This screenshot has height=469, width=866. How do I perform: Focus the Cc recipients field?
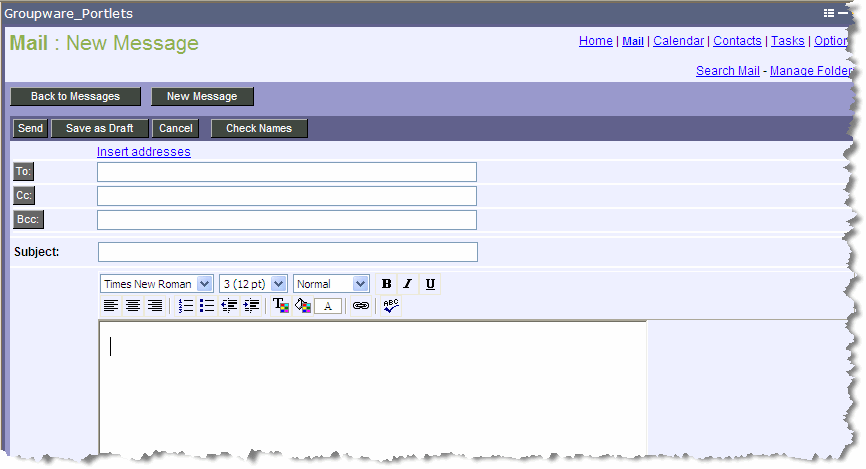pyautogui.click(x=287, y=196)
